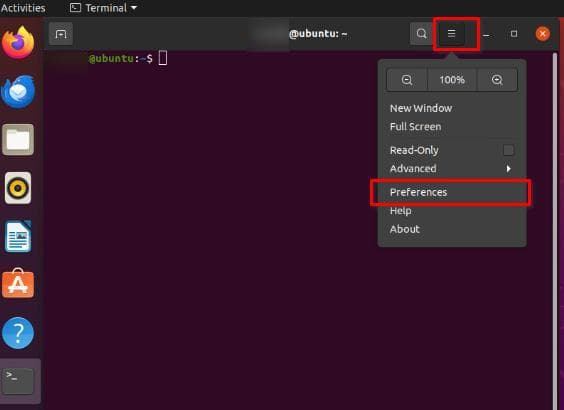Click the terminal prompt cursor

point(163,58)
